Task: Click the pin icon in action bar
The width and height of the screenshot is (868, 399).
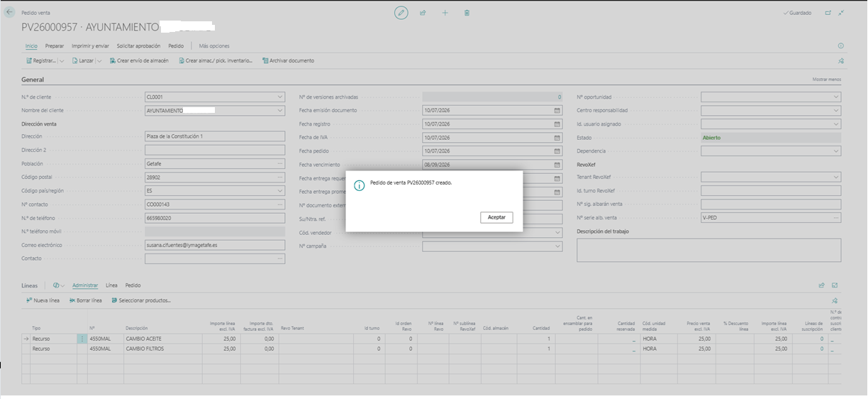Action: 841,61
